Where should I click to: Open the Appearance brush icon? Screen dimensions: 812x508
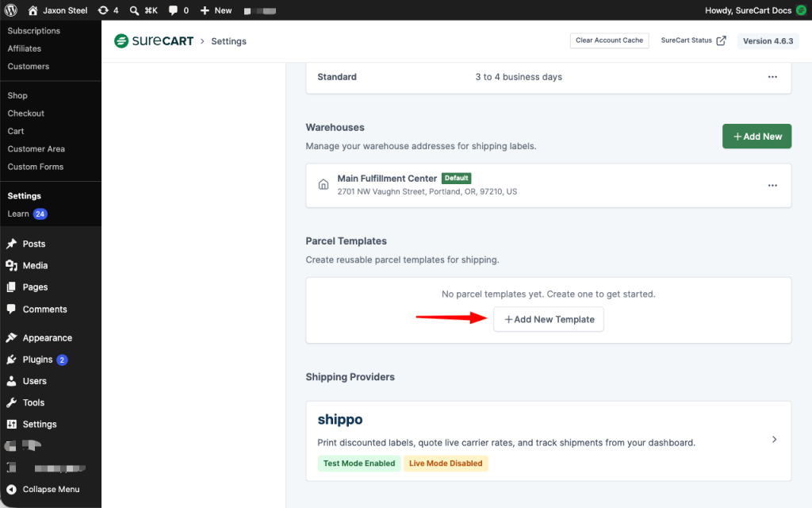coord(11,338)
